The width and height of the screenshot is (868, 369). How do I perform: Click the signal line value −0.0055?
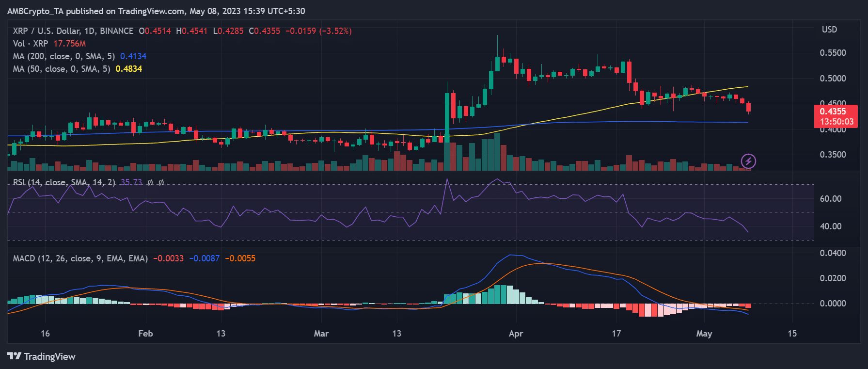click(x=240, y=258)
